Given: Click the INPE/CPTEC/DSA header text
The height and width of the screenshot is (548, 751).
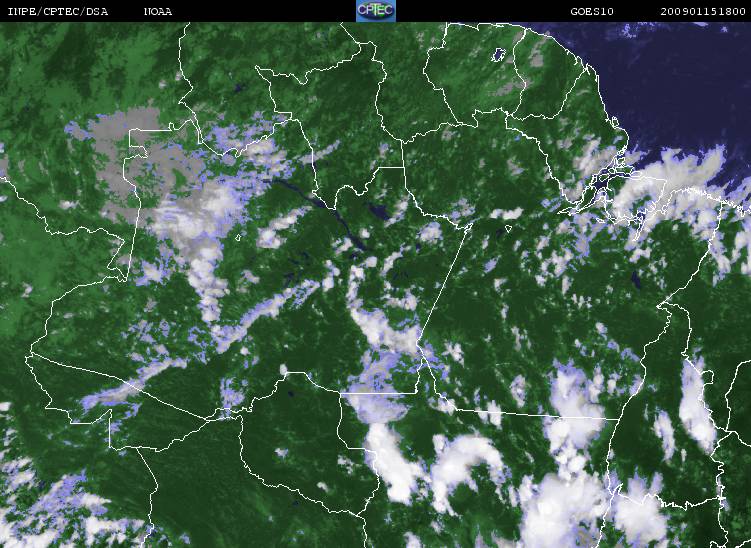Looking at the screenshot, I should [x=58, y=11].
